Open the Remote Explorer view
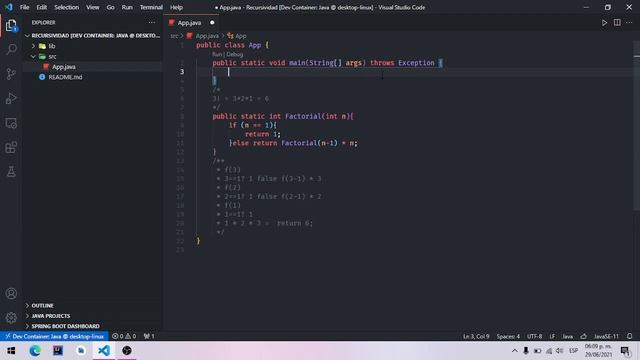The image size is (640, 360). point(11,123)
